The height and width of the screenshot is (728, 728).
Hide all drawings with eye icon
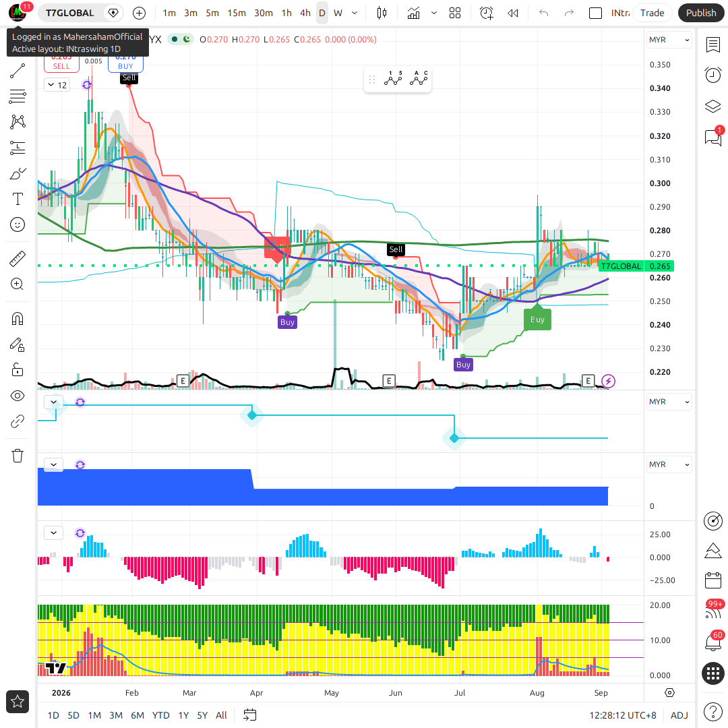(17, 396)
